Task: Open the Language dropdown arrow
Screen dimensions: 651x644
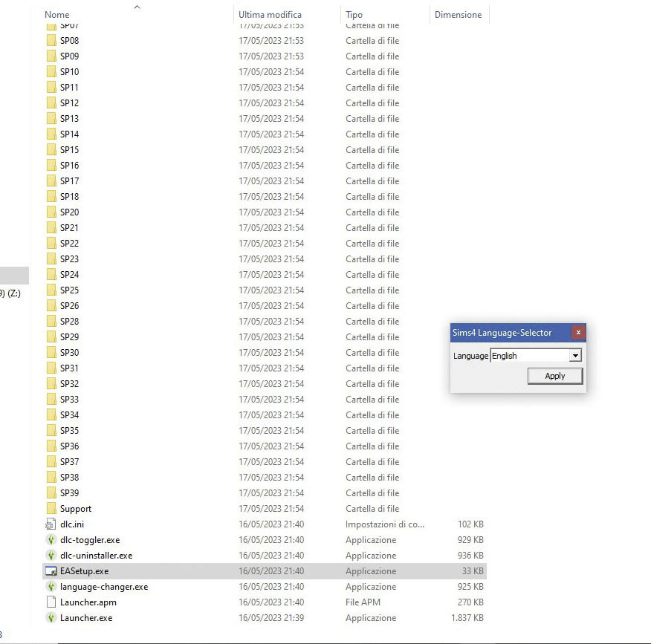Action: pyautogui.click(x=574, y=356)
